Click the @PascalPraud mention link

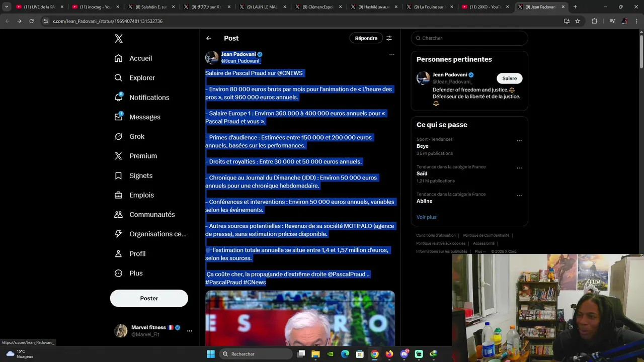pos(347,274)
